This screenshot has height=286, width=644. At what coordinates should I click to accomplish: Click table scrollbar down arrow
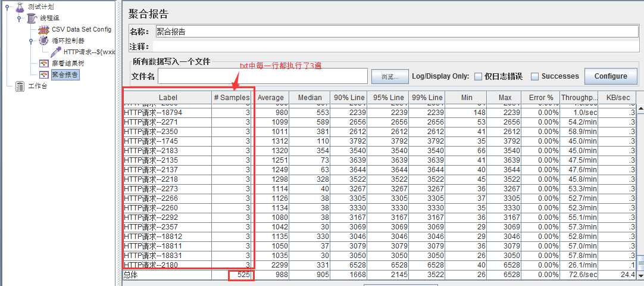tap(640, 275)
